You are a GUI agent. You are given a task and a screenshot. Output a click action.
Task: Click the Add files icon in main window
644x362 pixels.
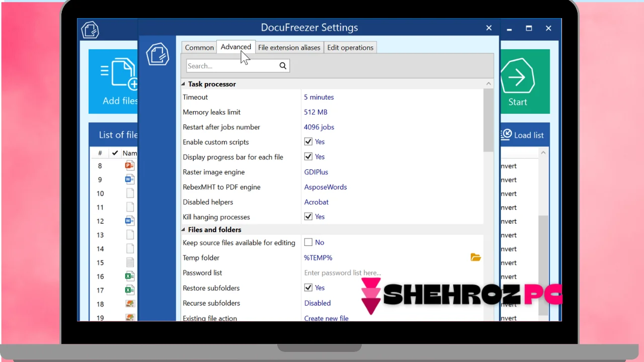[x=120, y=74]
